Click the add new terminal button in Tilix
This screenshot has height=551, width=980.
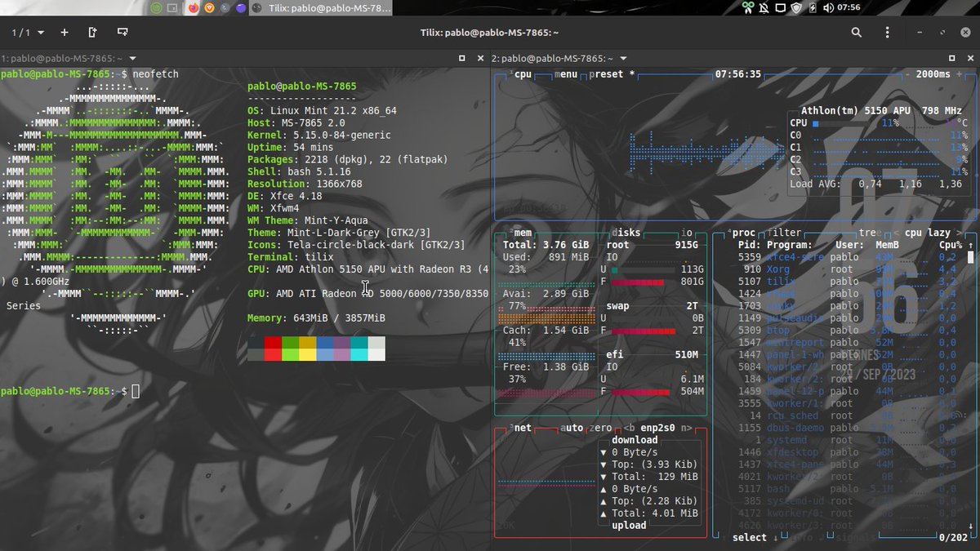tap(64, 32)
